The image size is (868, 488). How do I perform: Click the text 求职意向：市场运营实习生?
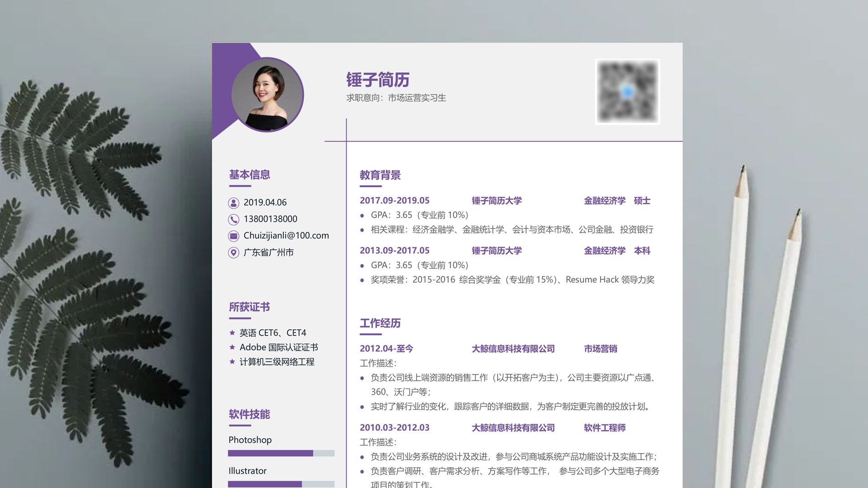(396, 98)
